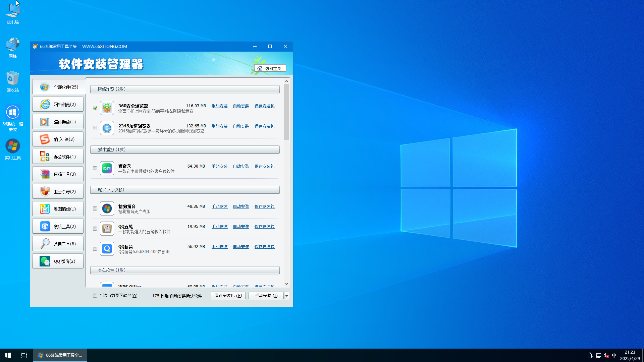Collapse the 网络浏览 (2款) section header
The width and height of the screenshot is (644, 362).
tap(185, 89)
